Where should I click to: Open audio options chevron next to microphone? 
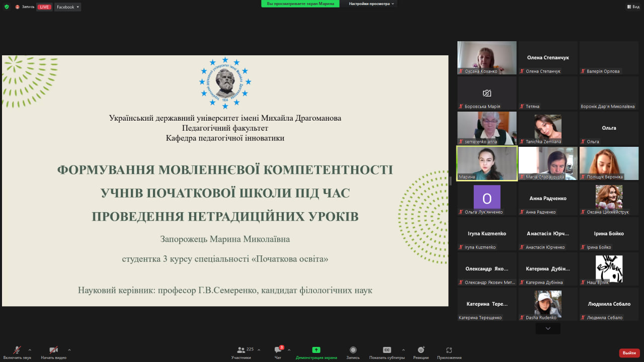tap(29, 350)
